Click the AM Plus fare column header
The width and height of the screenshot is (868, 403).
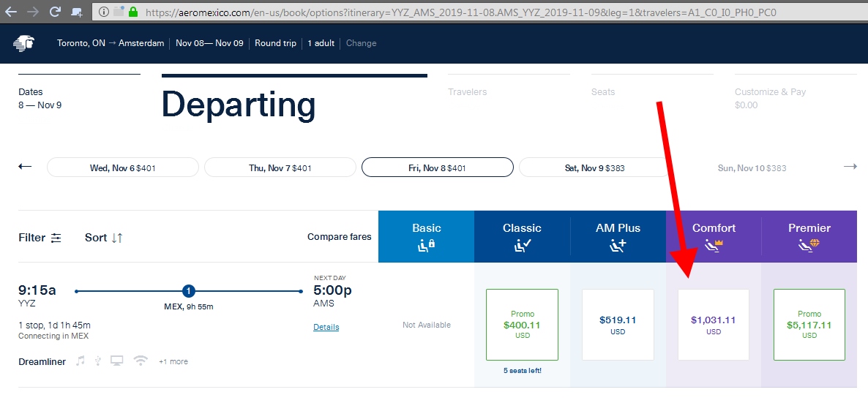tap(618, 236)
